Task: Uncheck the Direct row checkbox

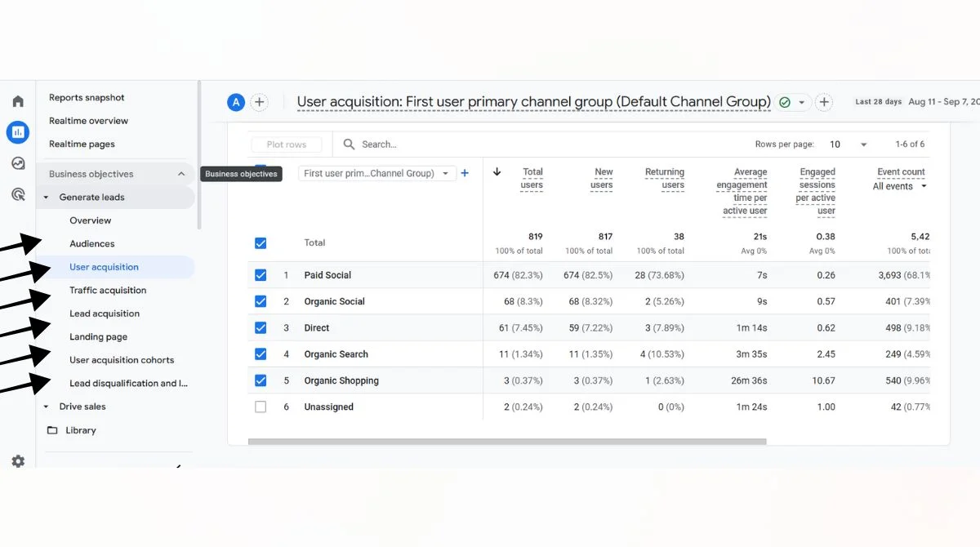Action: pyautogui.click(x=261, y=328)
